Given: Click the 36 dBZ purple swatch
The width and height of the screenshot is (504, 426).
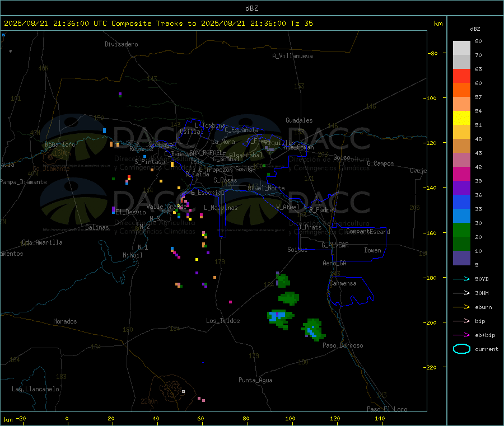Looking at the screenshot, I should 461,188.
